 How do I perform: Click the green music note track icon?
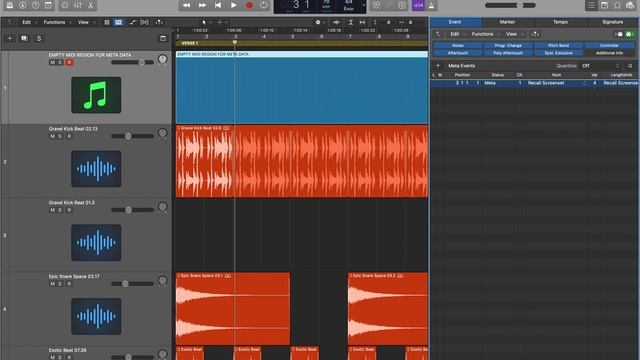(x=96, y=95)
